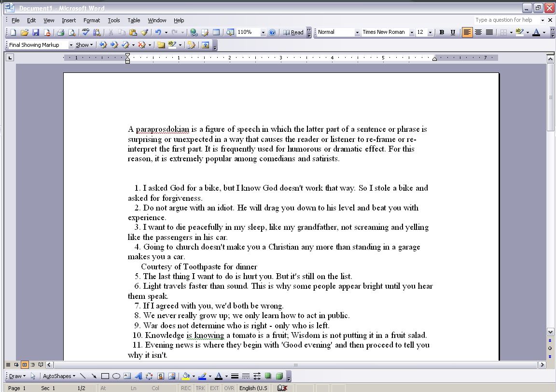Image resolution: width=556 pixels, height=392 pixels.
Task: Select the Oval drawing tool
Action: click(x=116, y=376)
